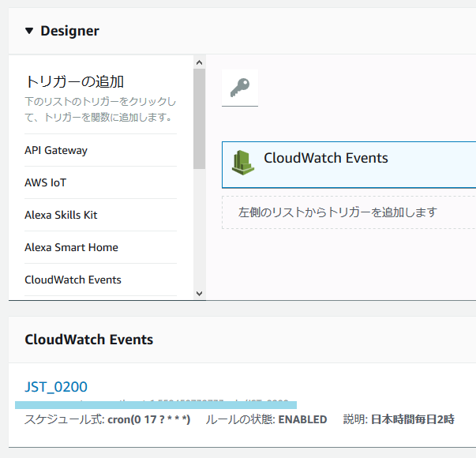Screen dimensions: 476x458
Task: Click the dashed add-trigger placeholder box
Action: 347,212
